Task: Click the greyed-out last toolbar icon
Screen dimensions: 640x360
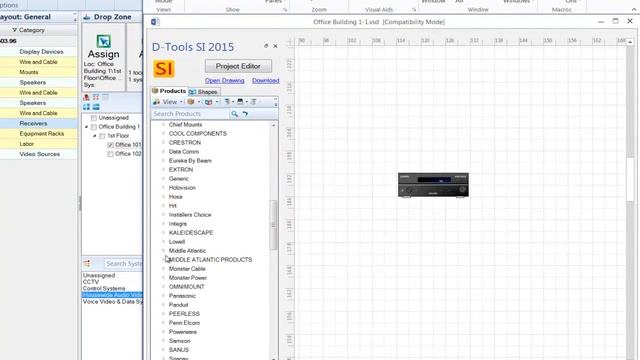Action: [x=253, y=102]
